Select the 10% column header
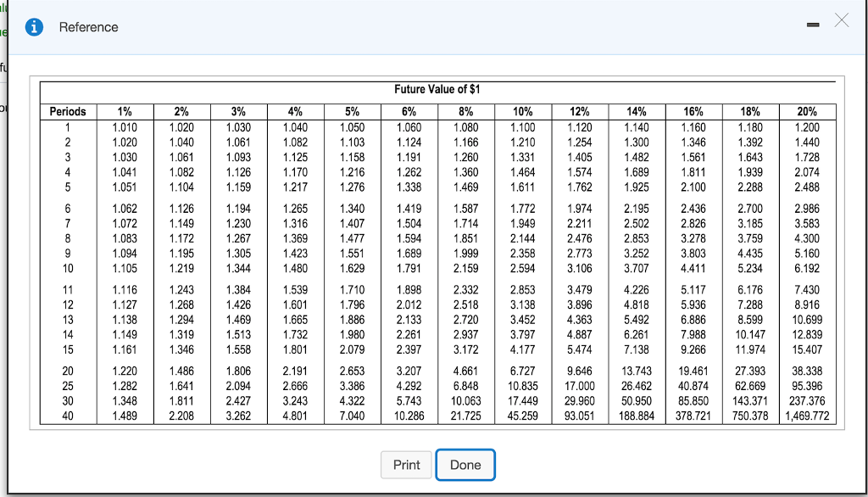The height and width of the screenshot is (497, 868). (x=523, y=111)
